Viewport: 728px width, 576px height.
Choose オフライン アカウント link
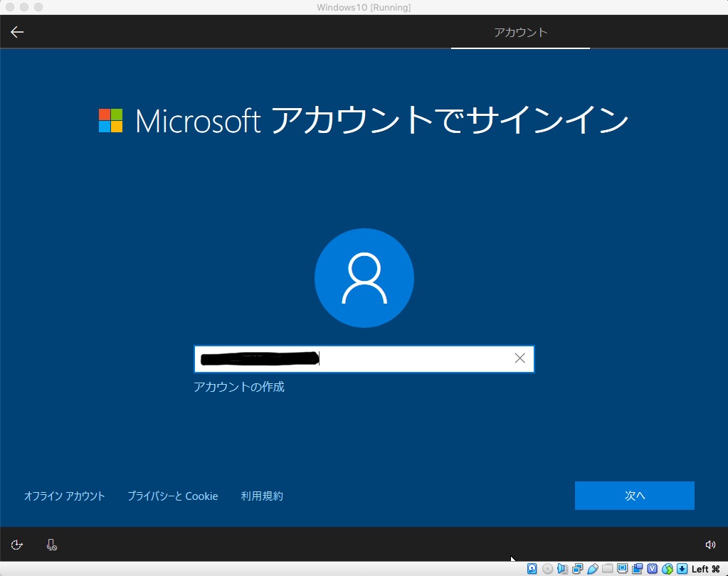point(64,496)
